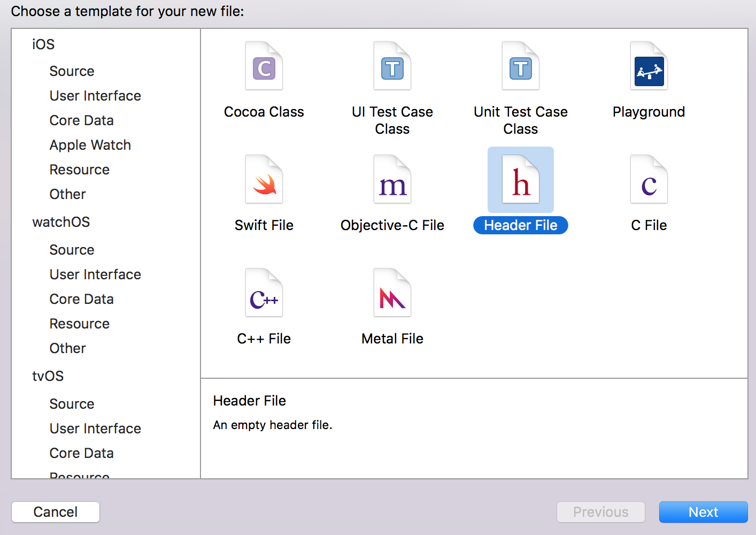Select the C++ File template icon
Image resolution: width=756 pixels, height=535 pixels.
264,293
